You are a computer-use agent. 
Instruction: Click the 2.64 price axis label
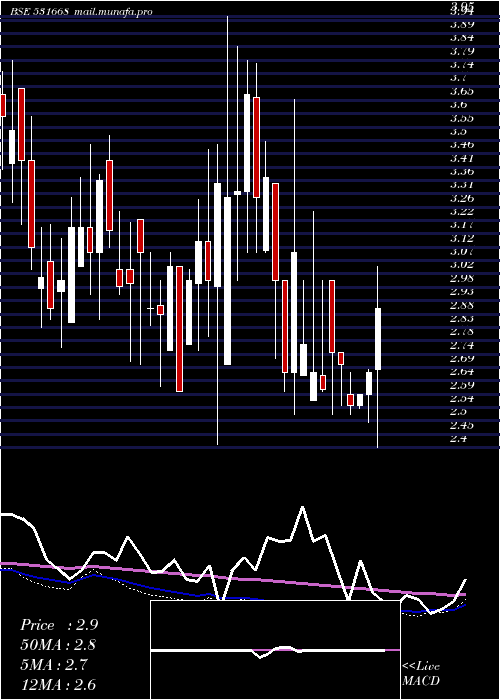click(462, 372)
